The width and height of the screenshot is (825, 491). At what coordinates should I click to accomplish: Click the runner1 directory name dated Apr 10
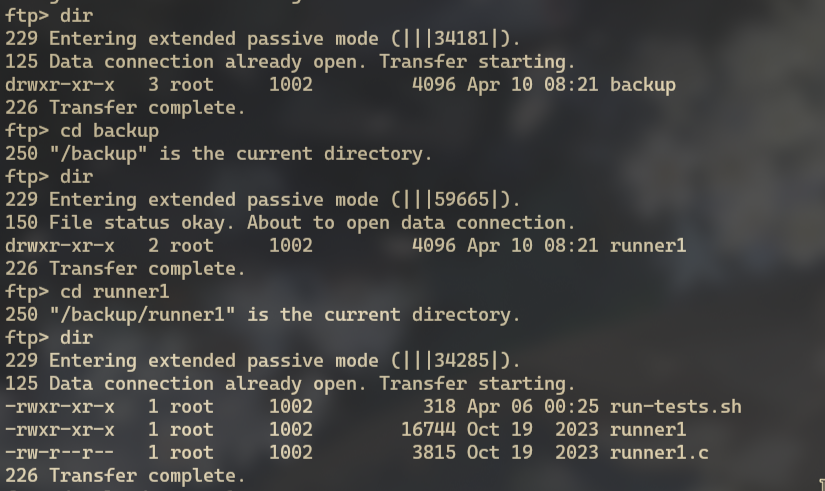(x=648, y=246)
